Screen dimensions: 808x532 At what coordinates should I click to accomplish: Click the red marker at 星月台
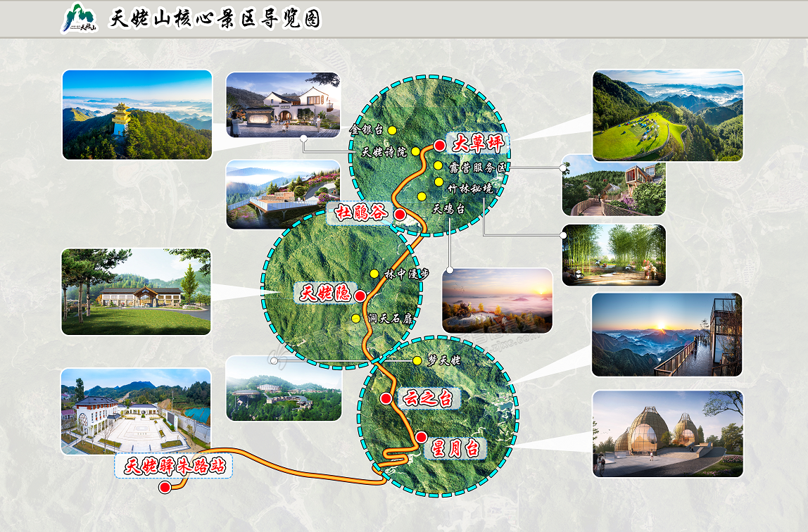421,437
